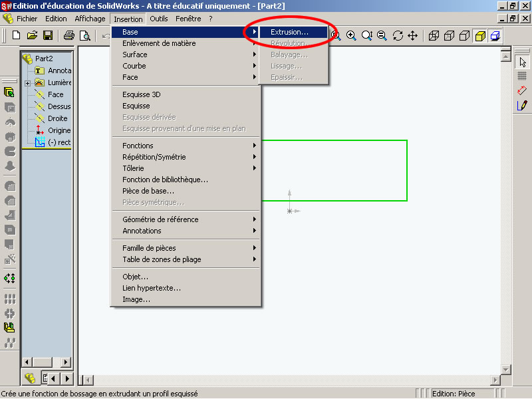This screenshot has width=532, height=399.
Task: Select the Face plane in tree
Action: (x=49, y=94)
